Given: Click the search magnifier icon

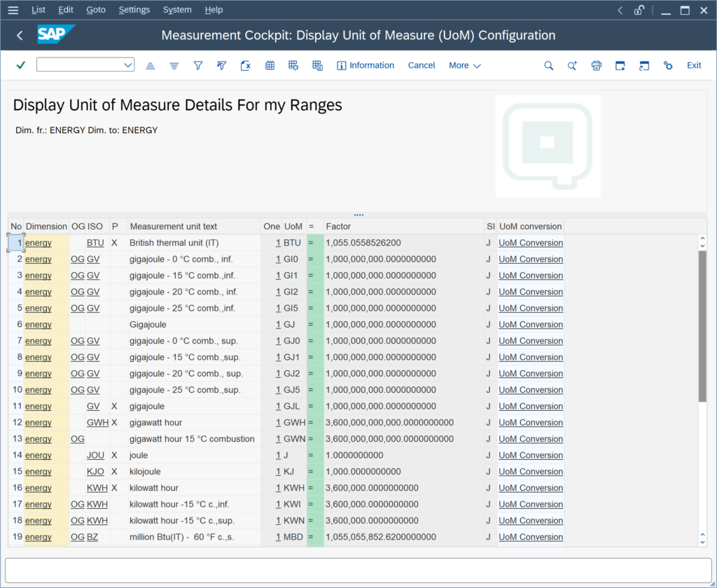Looking at the screenshot, I should tap(549, 66).
